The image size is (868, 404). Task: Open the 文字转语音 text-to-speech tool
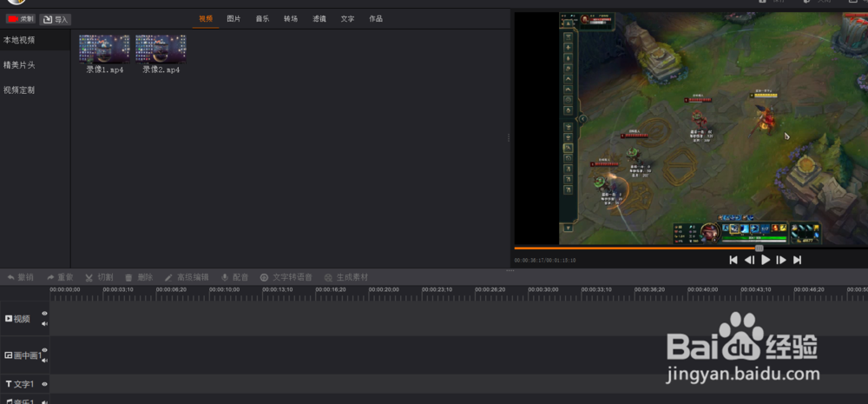point(286,277)
